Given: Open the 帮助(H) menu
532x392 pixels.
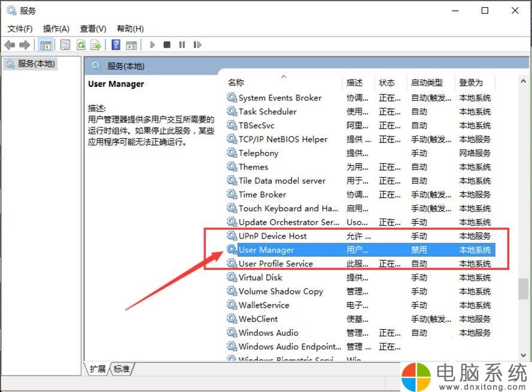Looking at the screenshot, I should (x=130, y=29).
